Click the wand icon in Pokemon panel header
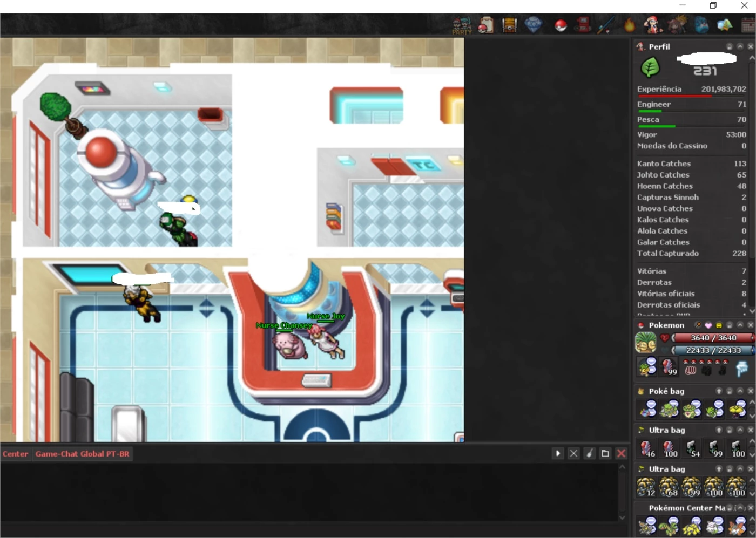756x538 pixels. point(698,325)
